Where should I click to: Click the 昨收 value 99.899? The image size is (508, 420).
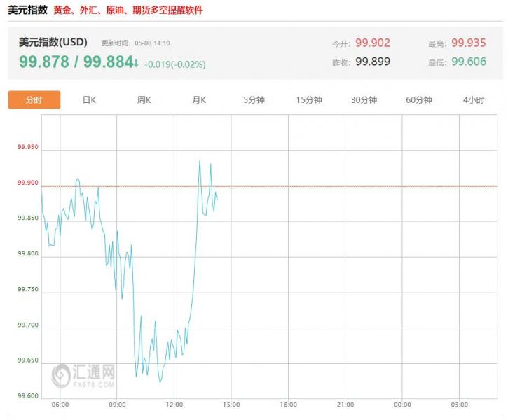tap(373, 62)
